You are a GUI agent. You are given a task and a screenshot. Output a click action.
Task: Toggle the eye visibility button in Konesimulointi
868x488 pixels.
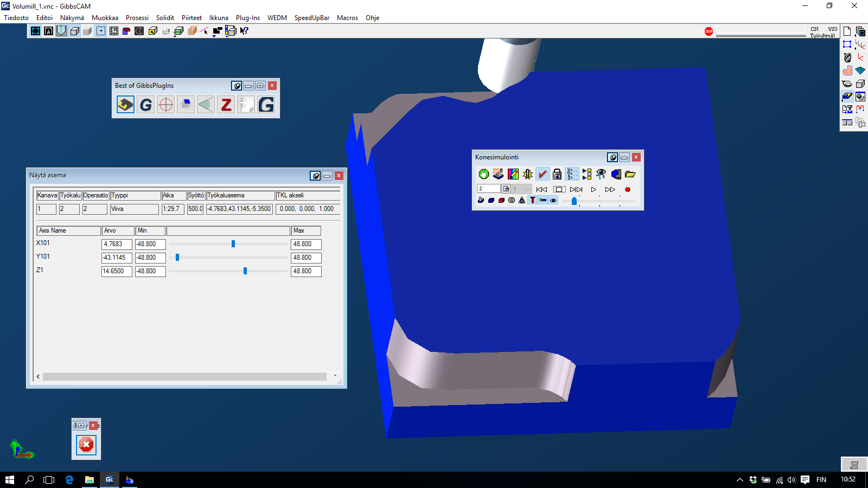coord(553,200)
